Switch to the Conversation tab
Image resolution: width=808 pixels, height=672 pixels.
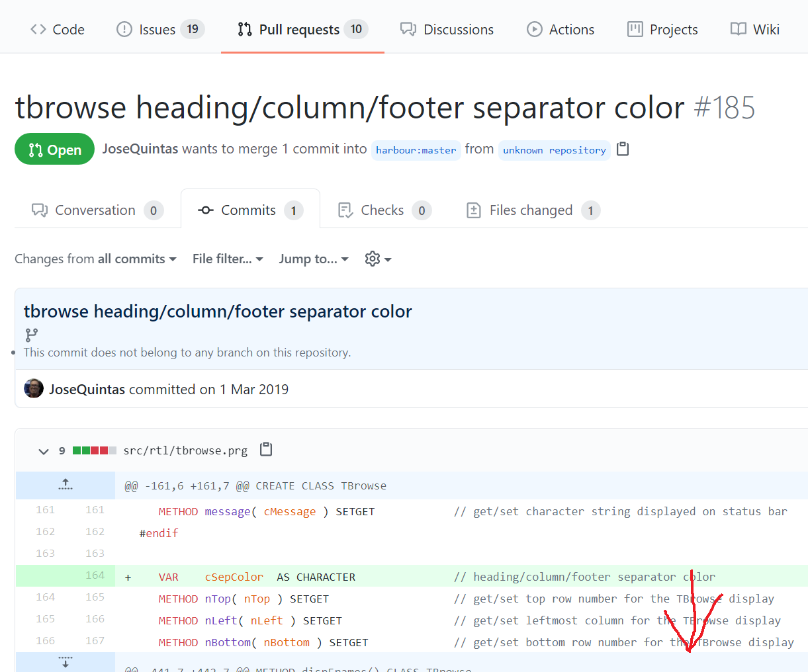pos(97,210)
